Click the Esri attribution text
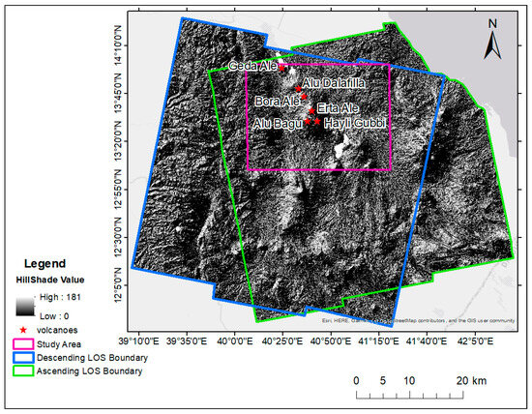Viewport: 532px width, 414px height. pyautogui.click(x=418, y=320)
